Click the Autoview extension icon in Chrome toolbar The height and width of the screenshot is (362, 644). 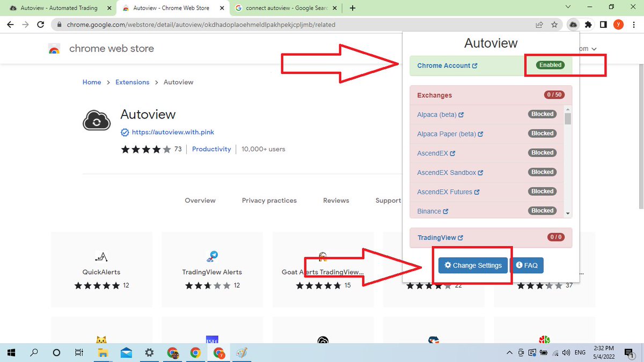click(x=574, y=25)
